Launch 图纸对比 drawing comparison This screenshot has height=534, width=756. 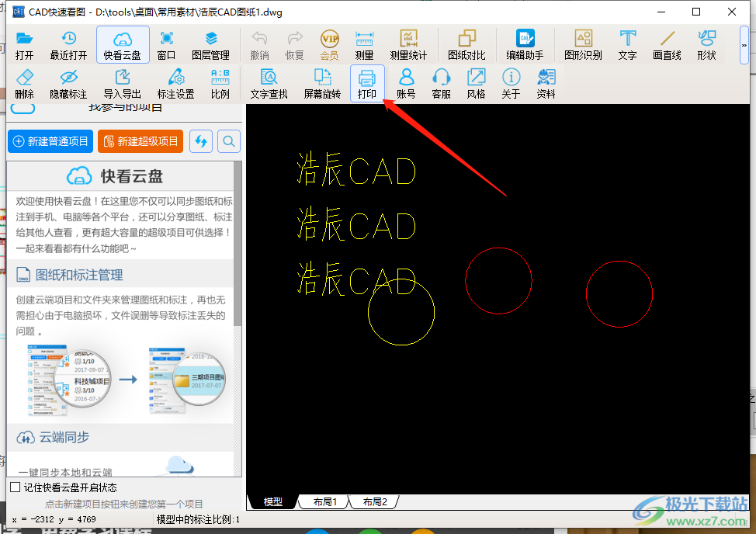coord(466,45)
